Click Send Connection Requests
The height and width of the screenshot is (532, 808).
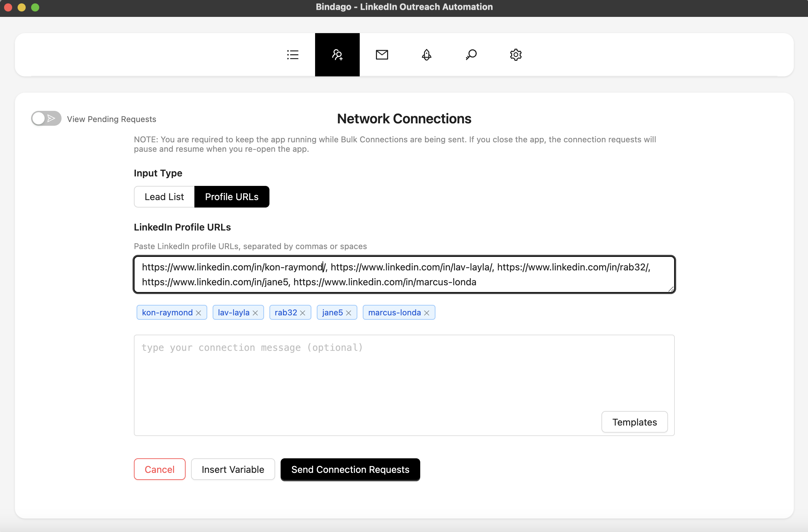click(x=350, y=469)
